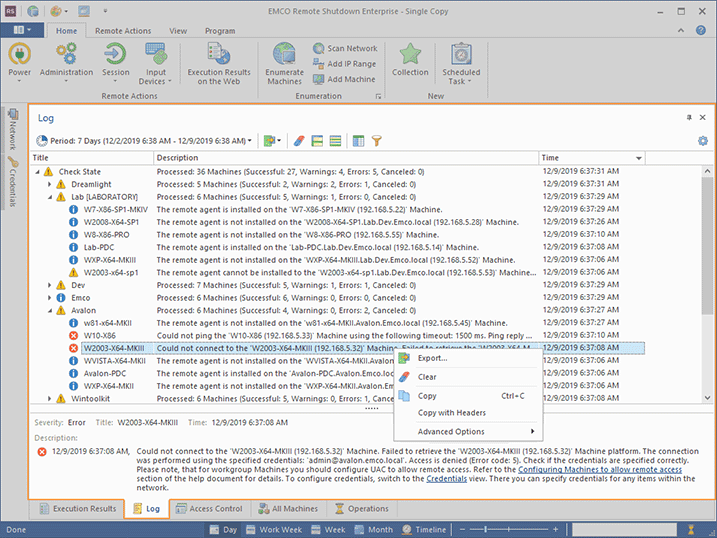Choose Copy with Headers in context menu

coord(452,413)
